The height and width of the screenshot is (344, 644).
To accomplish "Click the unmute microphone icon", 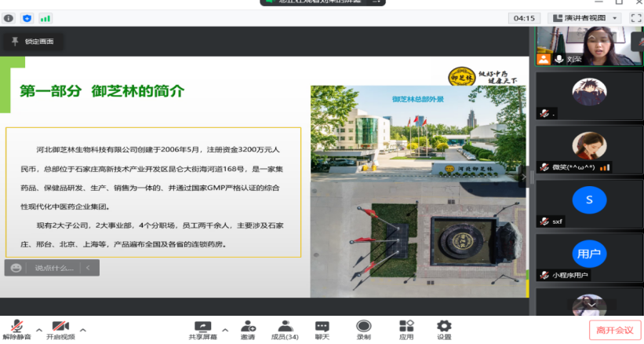I will [16, 326].
